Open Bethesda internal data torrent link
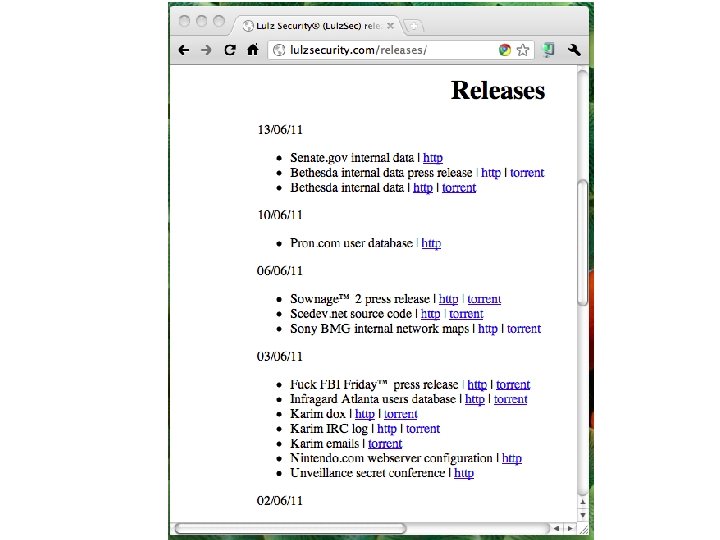720x540 pixels. click(x=459, y=188)
